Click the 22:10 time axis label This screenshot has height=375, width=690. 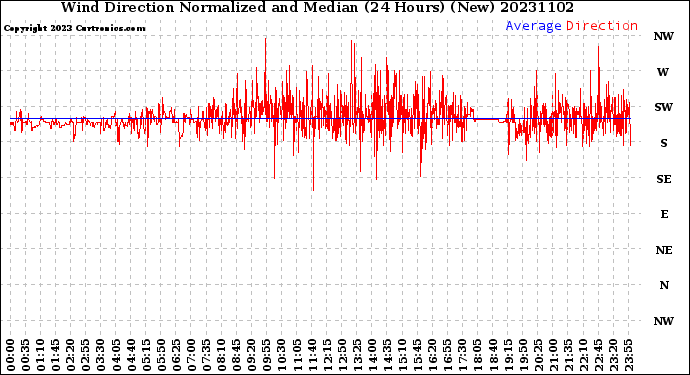[x=583, y=355]
